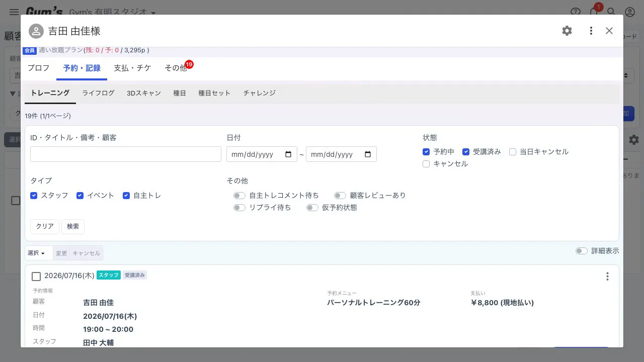The image size is (644, 362).
Task: Check the キャンセル status checkbox
Action: [x=426, y=164]
